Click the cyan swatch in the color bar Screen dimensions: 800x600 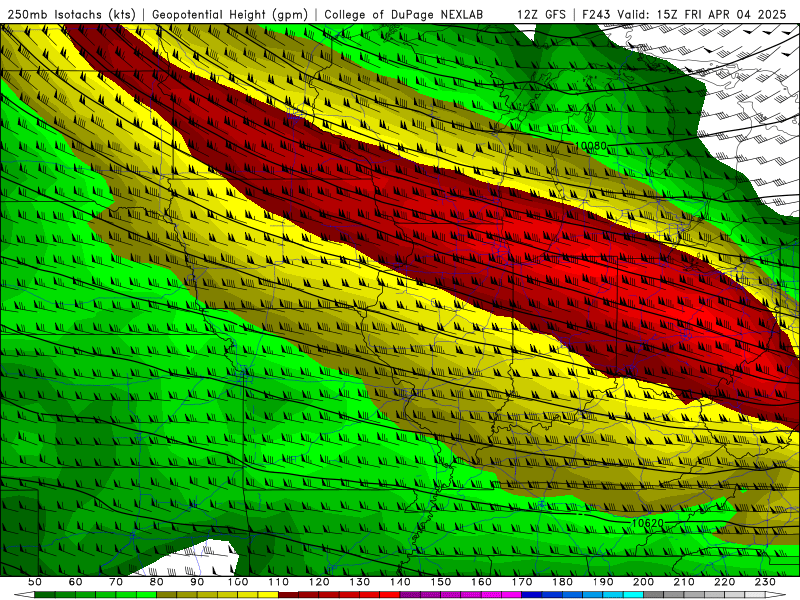pos(633,595)
